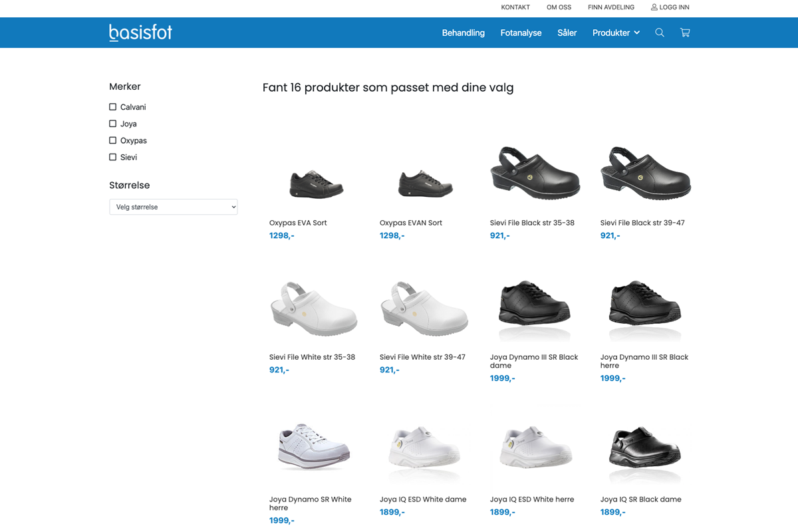Check the Oxypas brand checkbox
798x532 pixels.
coord(113,140)
